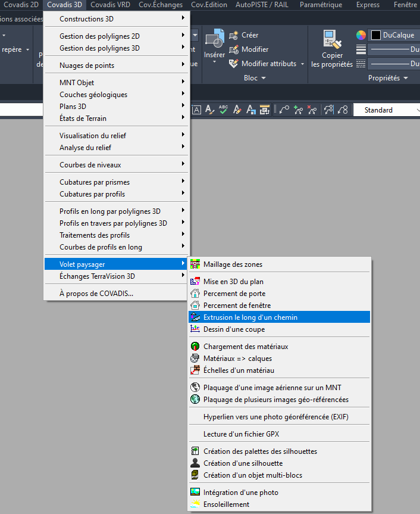This screenshot has height=514, width=420.
Task: Click the Percement de porte house icon
Action: tap(195, 294)
